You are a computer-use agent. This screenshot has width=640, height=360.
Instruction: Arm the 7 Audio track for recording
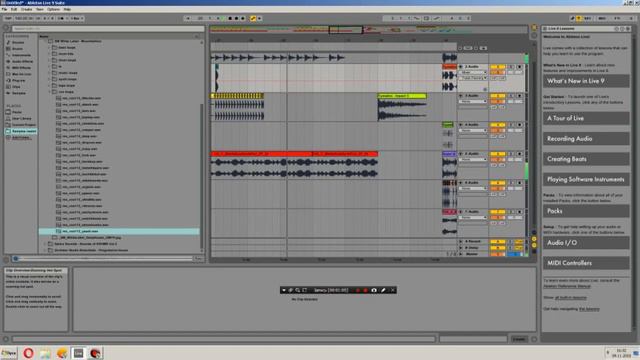[519, 212]
